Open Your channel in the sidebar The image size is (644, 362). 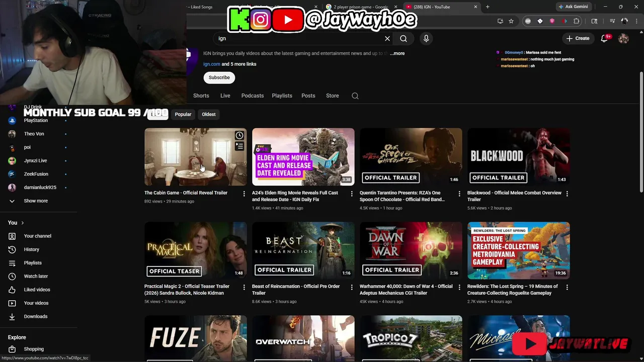coord(37,236)
